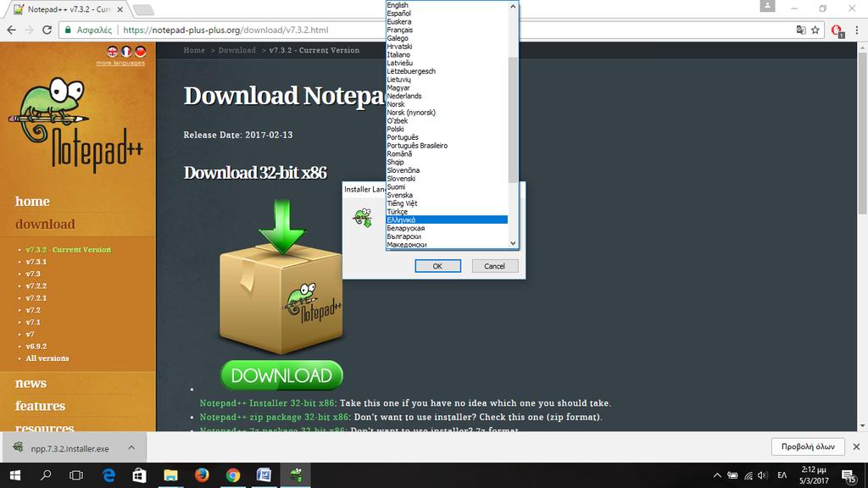Screen dimensions: 868x488
Task: Open Task View on the taskbar
Action: (x=76, y=475)
